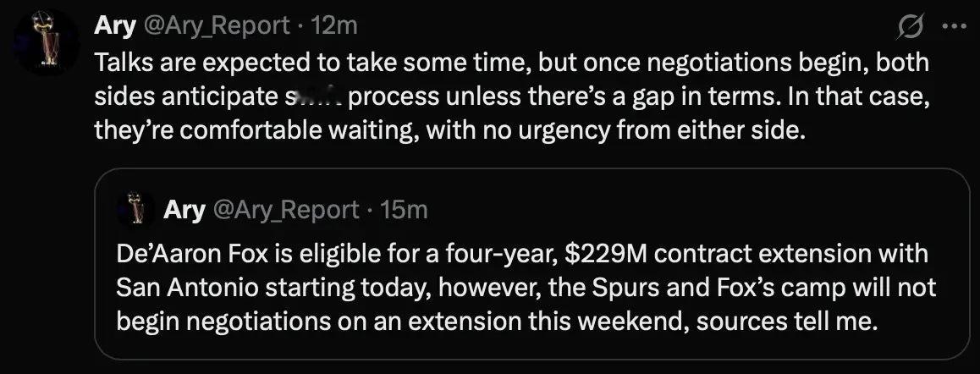
Task: Open the 12m timestamp permalink
Action: click(334, 25)
